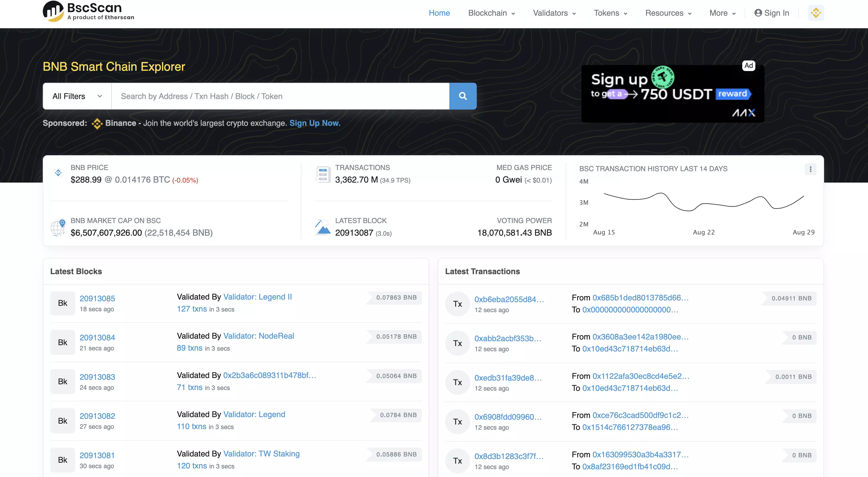The width and height of the screenshot is (868, 477).
Task: Open From address 0x3608a3ee142a1980ee
Action: point(640,337)
